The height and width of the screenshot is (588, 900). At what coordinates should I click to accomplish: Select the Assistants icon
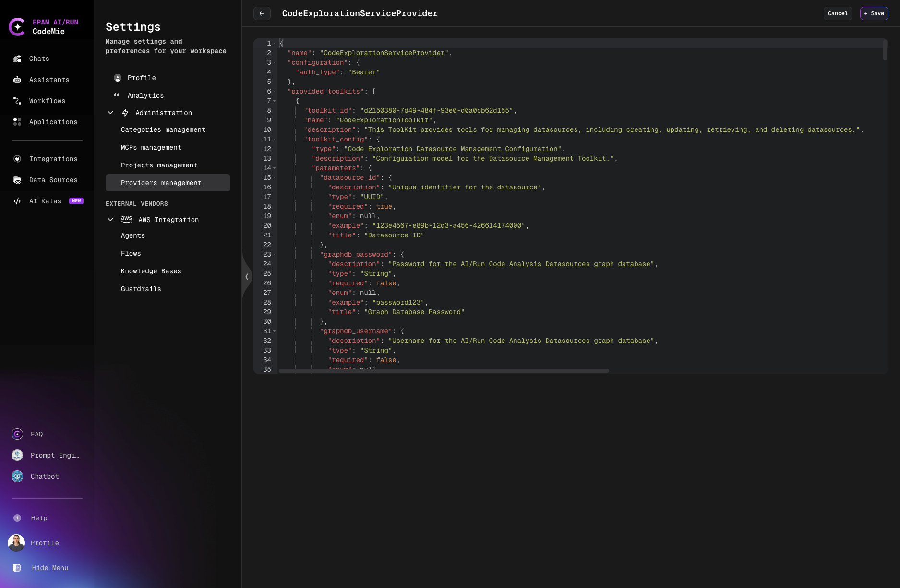pos(17,80)
